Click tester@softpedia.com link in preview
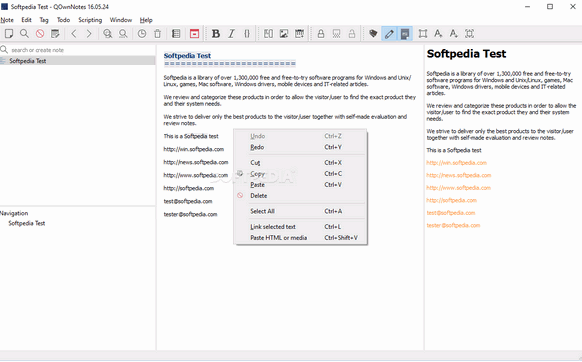The image size is (582, 362). pos(453,225)
